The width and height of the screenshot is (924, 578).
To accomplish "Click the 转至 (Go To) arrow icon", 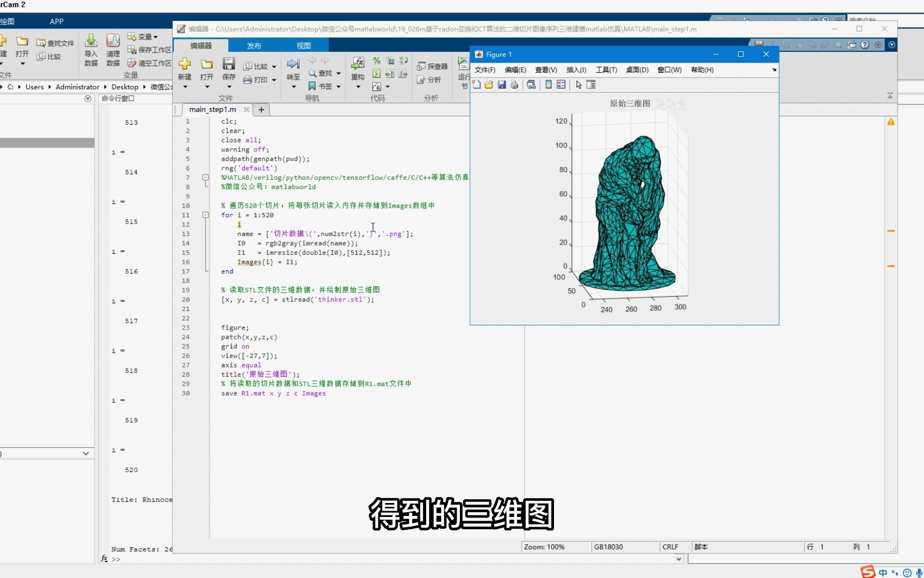I will (x=293, y=64).
